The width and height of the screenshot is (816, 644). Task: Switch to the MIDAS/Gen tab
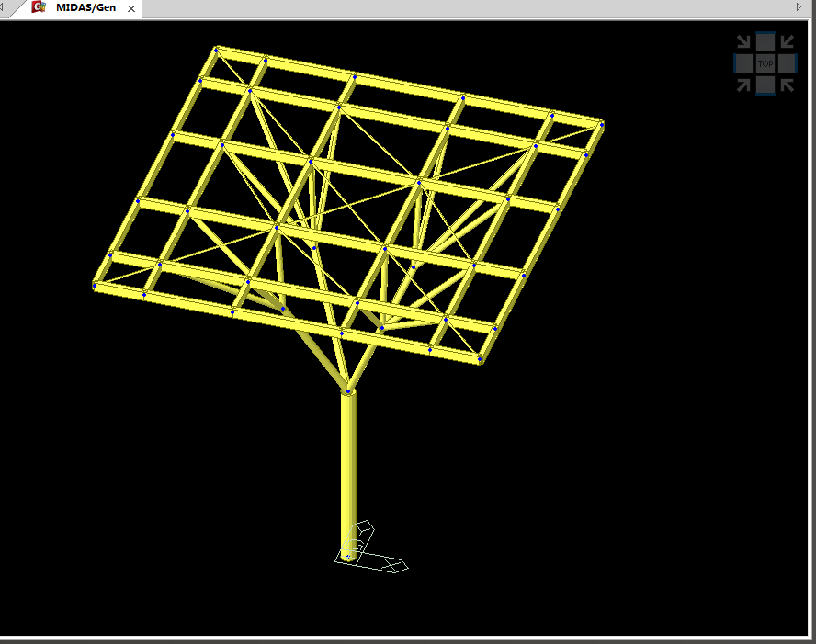pos(85,8)
